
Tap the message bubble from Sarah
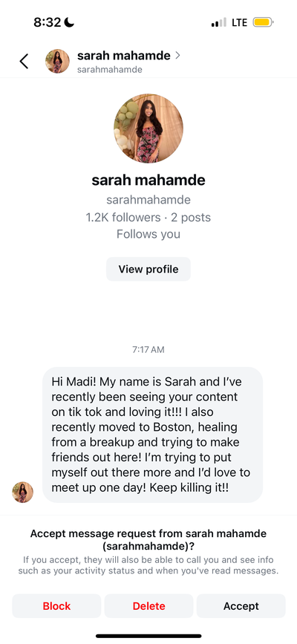click(x=152, y=435)
